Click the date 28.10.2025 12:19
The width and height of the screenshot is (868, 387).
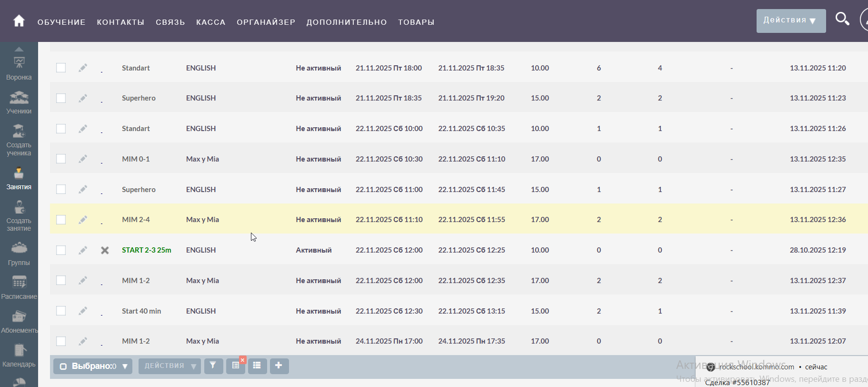(818, 250)
